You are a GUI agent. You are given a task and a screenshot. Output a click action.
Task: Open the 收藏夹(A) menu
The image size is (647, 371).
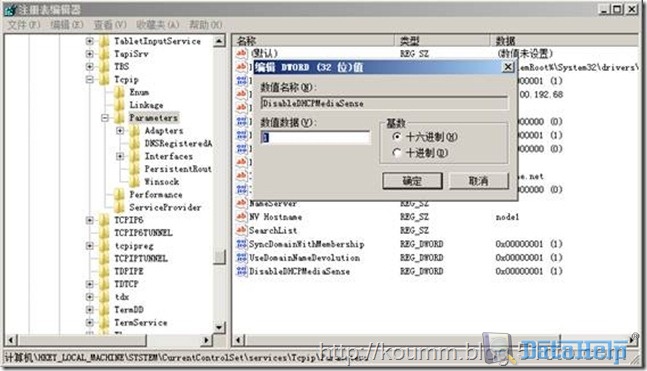pos(158,25)
